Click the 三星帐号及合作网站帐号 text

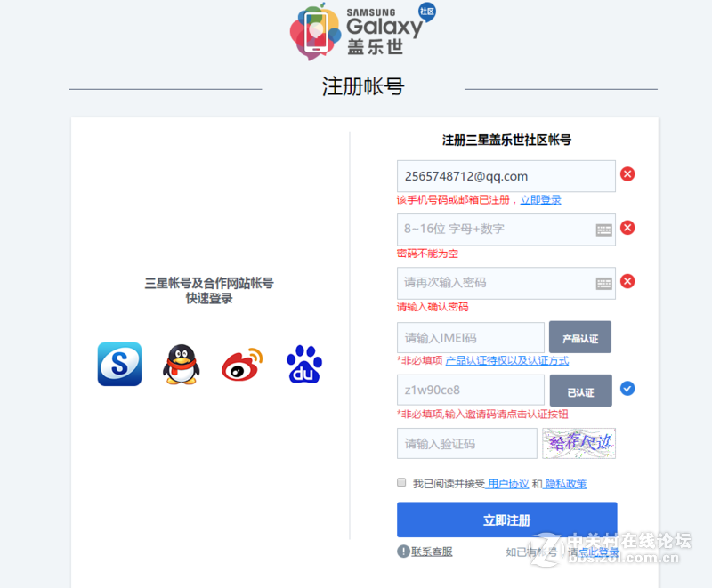pyautogui.click(x=209, y=283)
